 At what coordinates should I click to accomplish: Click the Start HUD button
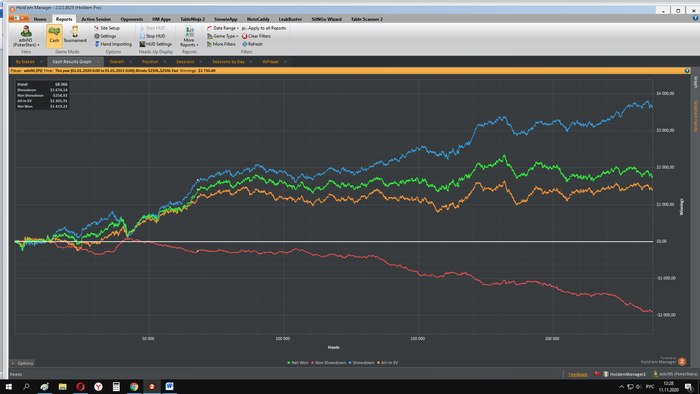tap(152, 28)
